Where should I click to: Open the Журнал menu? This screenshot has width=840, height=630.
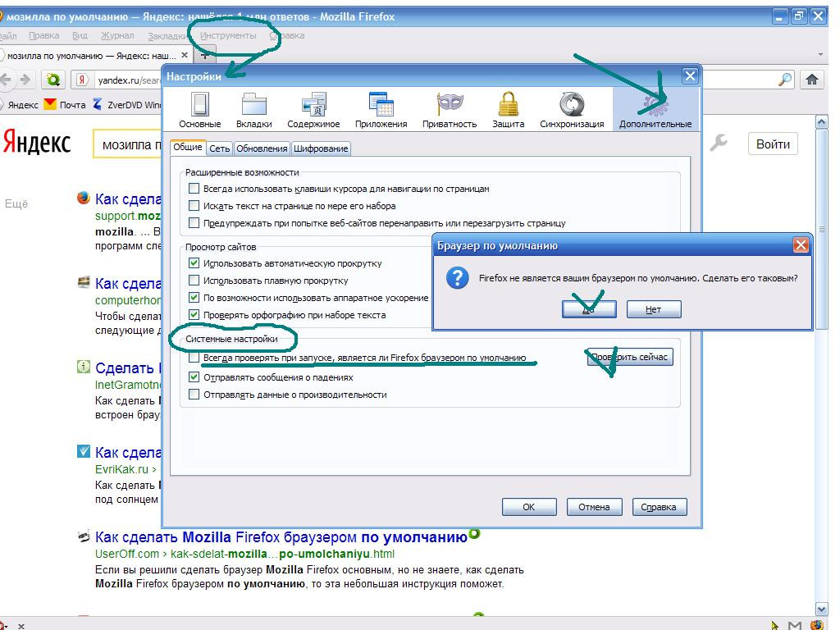(117, 36)
